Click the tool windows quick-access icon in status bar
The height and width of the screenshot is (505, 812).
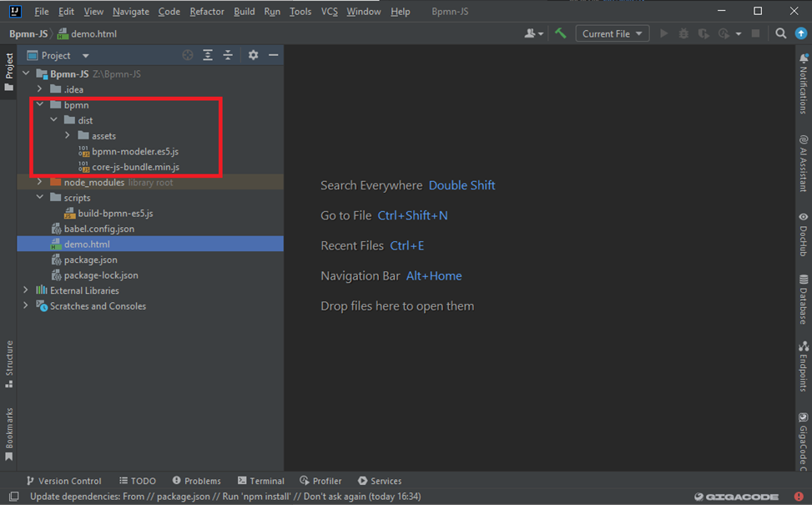tap(14, 496)
